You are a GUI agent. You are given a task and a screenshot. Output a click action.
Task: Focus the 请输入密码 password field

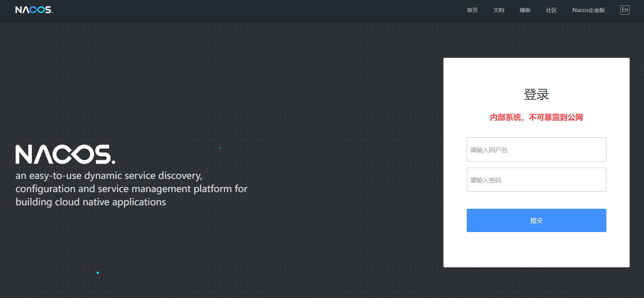tap(536, 180)
